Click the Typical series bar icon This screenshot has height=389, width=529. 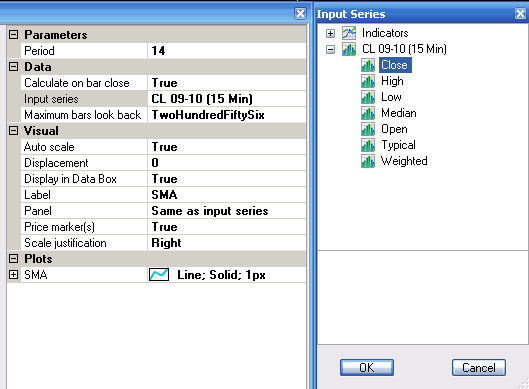point(368,145)
